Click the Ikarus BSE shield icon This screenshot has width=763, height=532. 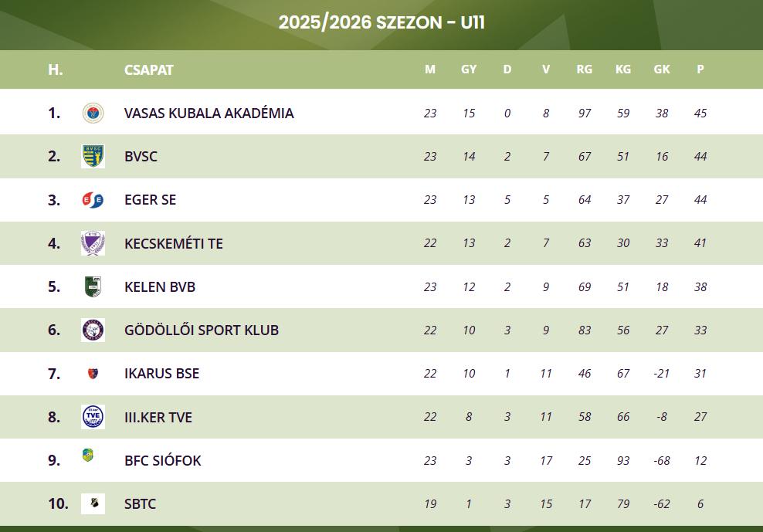(93, 374)
